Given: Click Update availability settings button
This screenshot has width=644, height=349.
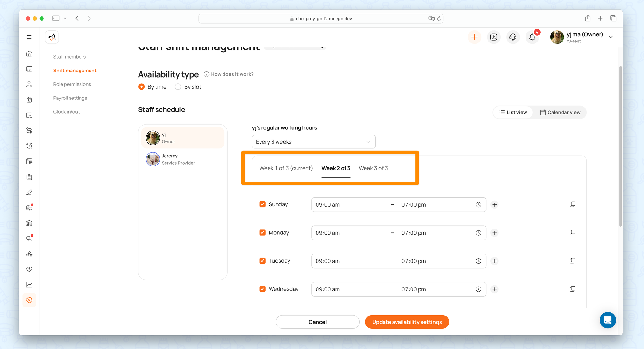Looking at the screenshot, I should tap(407, 322).
